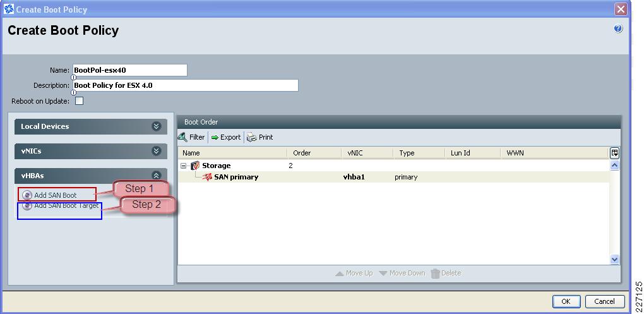This screenshot has width=644, height=314.
Task: Sort by the Name column header
Action: coord(232,153)
